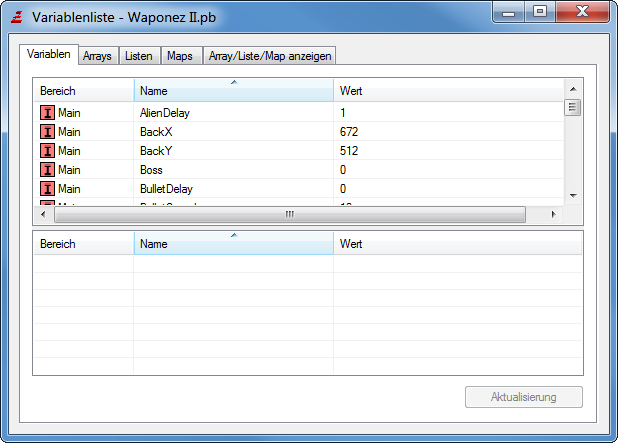Click the Aktualisierung button
Screen dimensions: 618x443
click(x=524, y=397)
